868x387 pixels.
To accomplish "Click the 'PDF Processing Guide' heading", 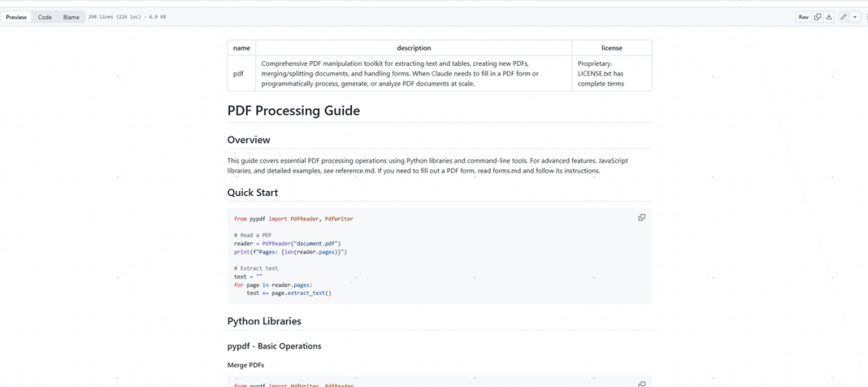I will tap(293, 111).
